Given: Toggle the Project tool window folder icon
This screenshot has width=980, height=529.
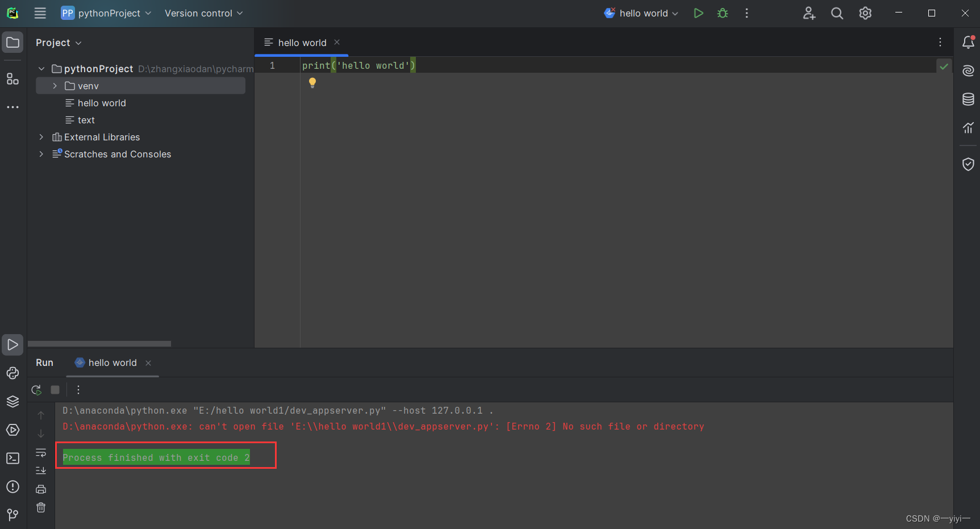Looking at the screenshot, I should coord(12,43).
